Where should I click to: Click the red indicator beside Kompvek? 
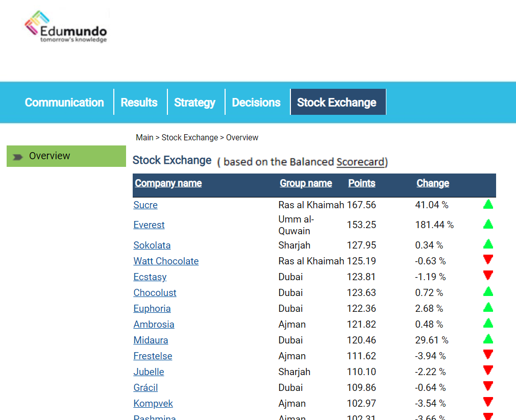tap(488, 402)
